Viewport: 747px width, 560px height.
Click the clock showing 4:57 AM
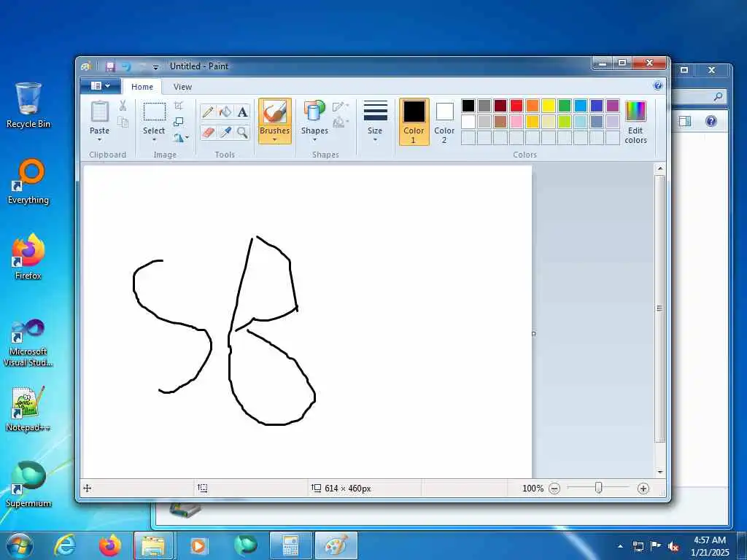tap(709, 540)
